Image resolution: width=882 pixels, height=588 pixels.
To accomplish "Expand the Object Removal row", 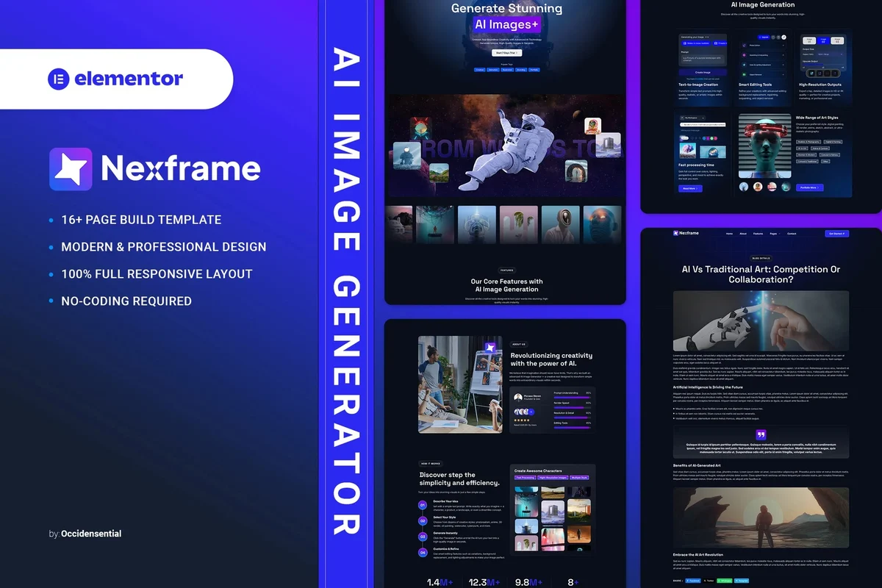I will tap(763, 74).
